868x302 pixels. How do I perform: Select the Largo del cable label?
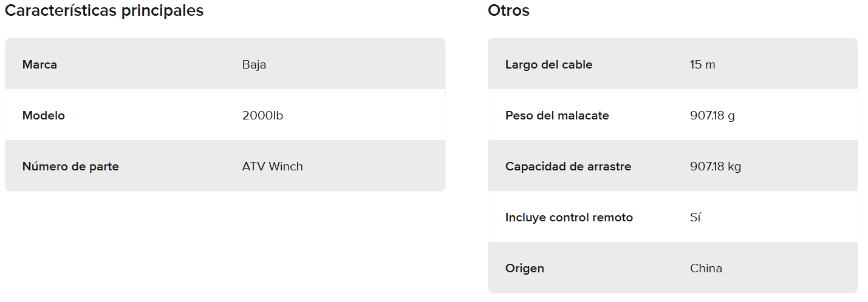click(x=548, y=64)
